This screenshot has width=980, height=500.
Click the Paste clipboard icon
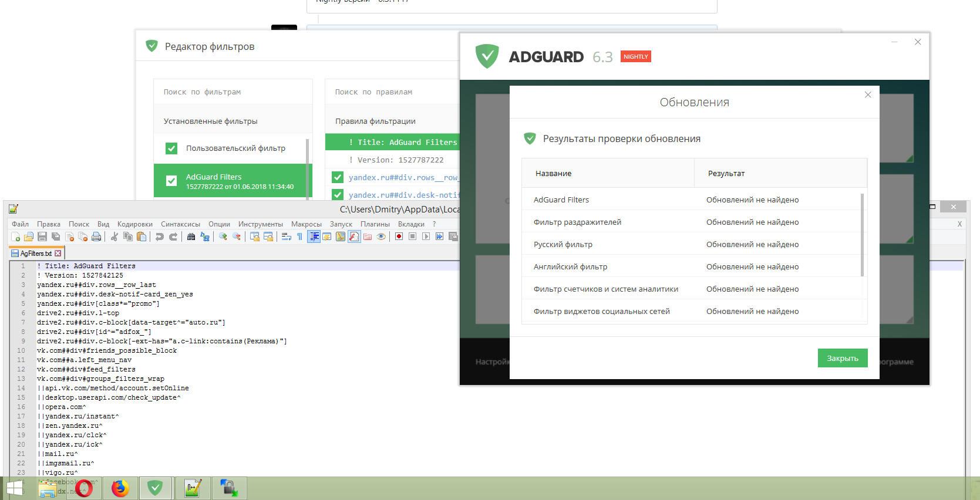point(142,237)
